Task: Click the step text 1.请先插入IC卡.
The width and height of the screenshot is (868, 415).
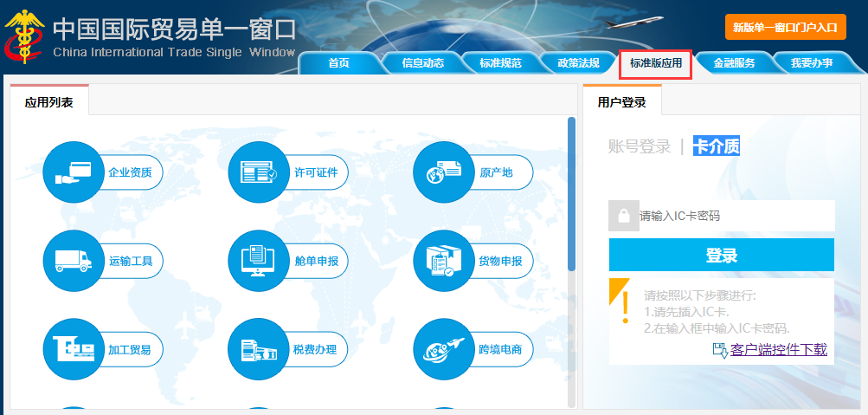Action: (687, 311)
